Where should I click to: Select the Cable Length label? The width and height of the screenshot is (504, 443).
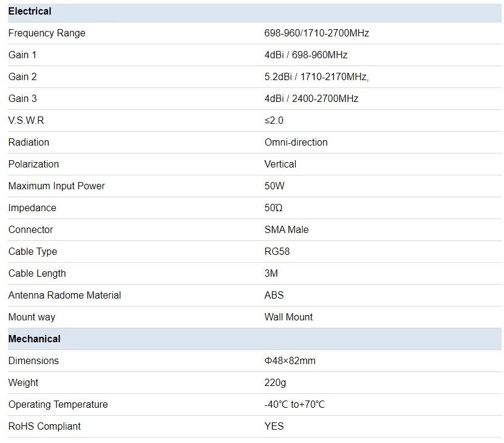coord(37,273)
